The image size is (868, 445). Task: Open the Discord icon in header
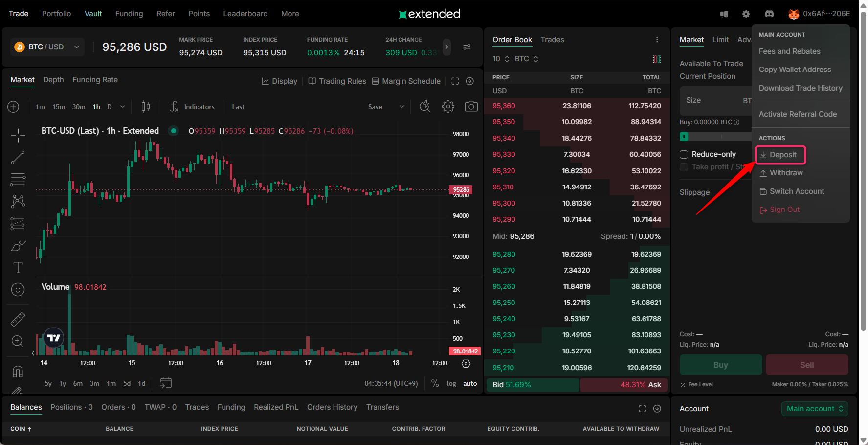click(769, 14)
